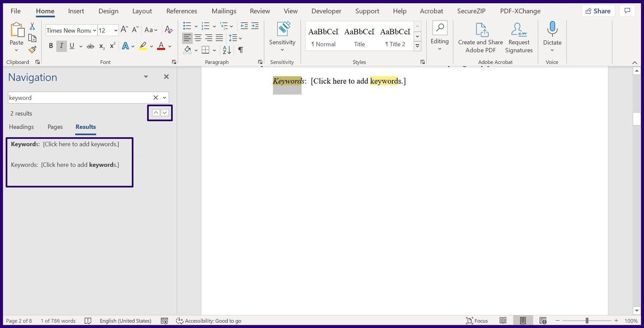Viewport: 644px width, 328px height.
Task: Click Navigation search input field
Action: pyautogui.click(x=80, y=98)
